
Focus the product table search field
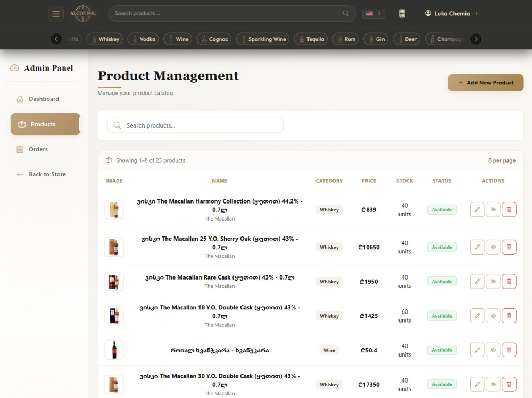(195, 125)
